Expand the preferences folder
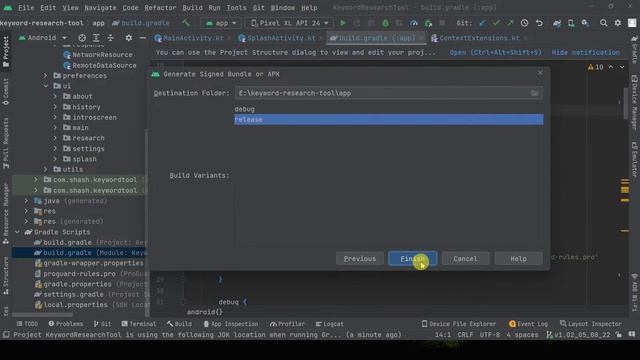The width and height of the screenshot is (640, 360). tap(46, 76)
